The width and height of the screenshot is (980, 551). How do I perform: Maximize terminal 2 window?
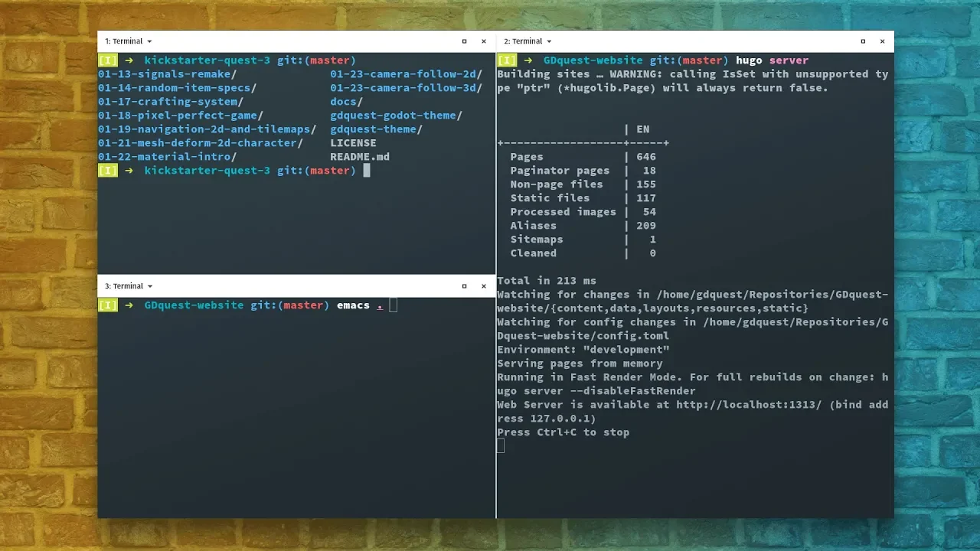[863, 41]
